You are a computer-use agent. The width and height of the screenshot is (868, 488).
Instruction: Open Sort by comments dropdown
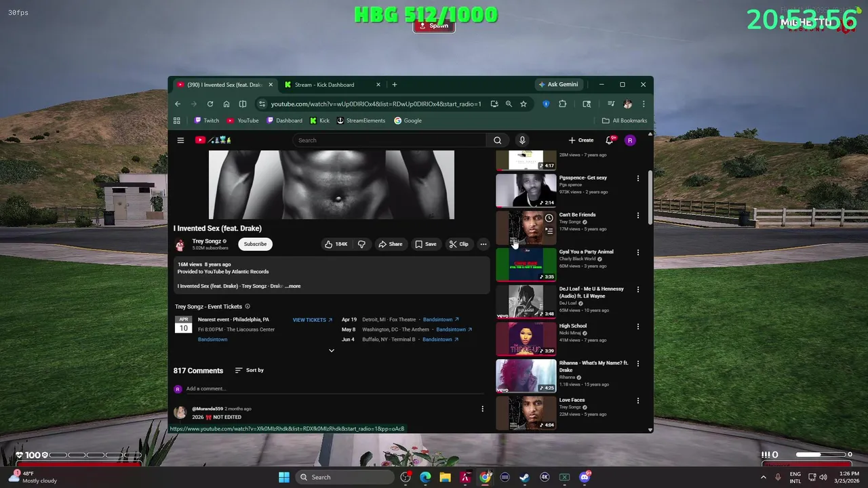click(x=249, y=370)
